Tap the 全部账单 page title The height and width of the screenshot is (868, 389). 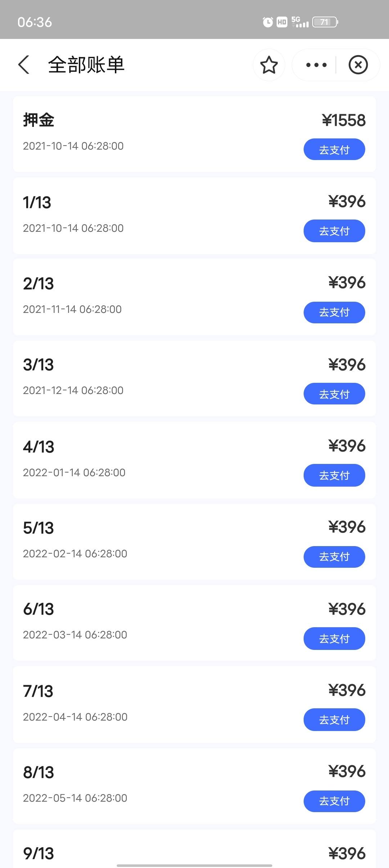(86, 65)
